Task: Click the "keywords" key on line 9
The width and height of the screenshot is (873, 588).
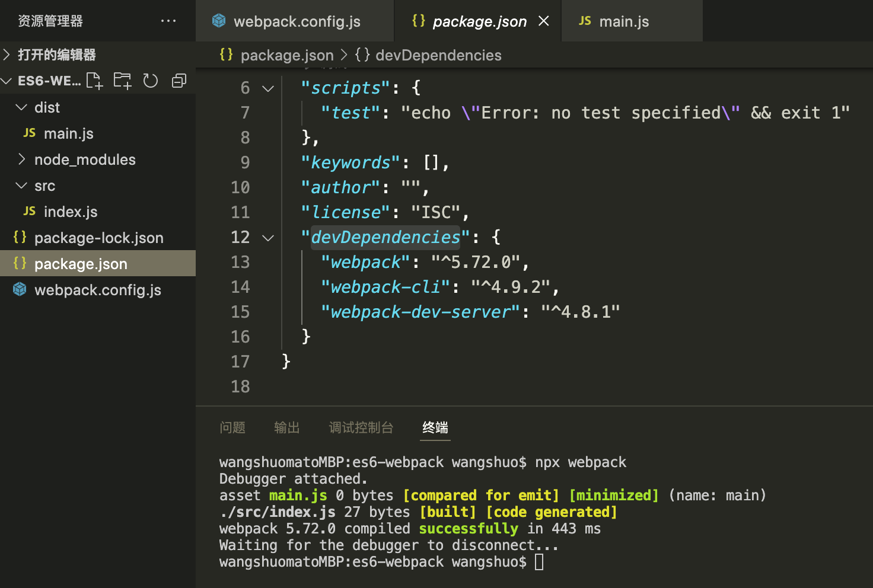Action: (x=351, y=162)
